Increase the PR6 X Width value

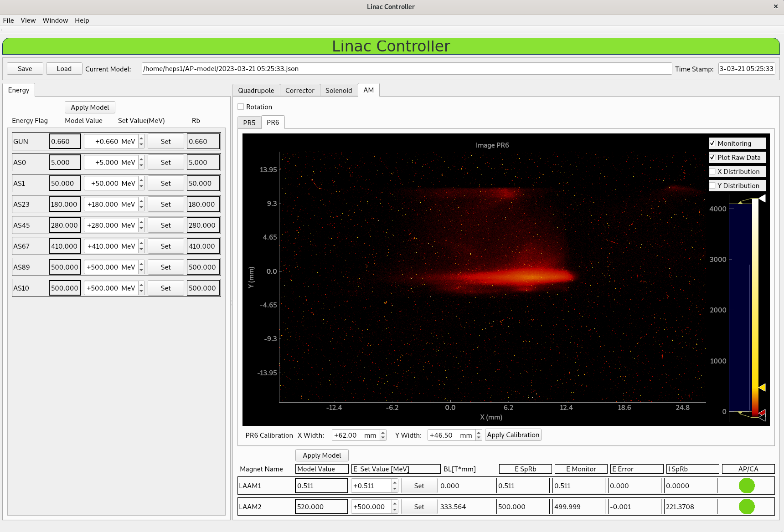(383, 432)
